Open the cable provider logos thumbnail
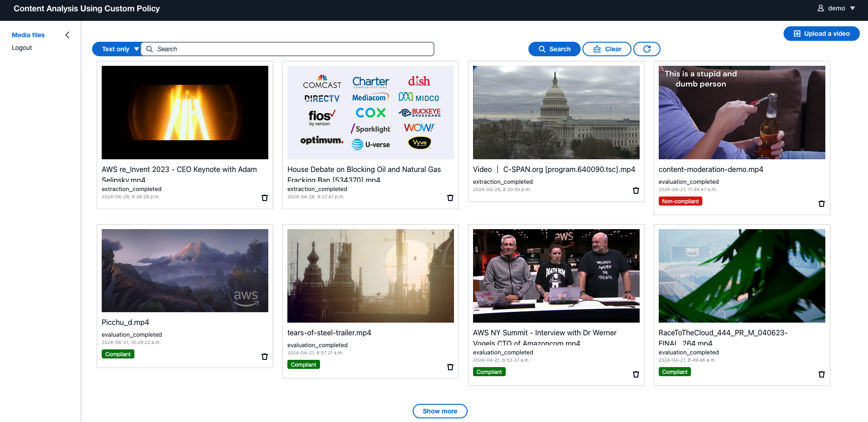868x422 pixels. tap(370, 113)
